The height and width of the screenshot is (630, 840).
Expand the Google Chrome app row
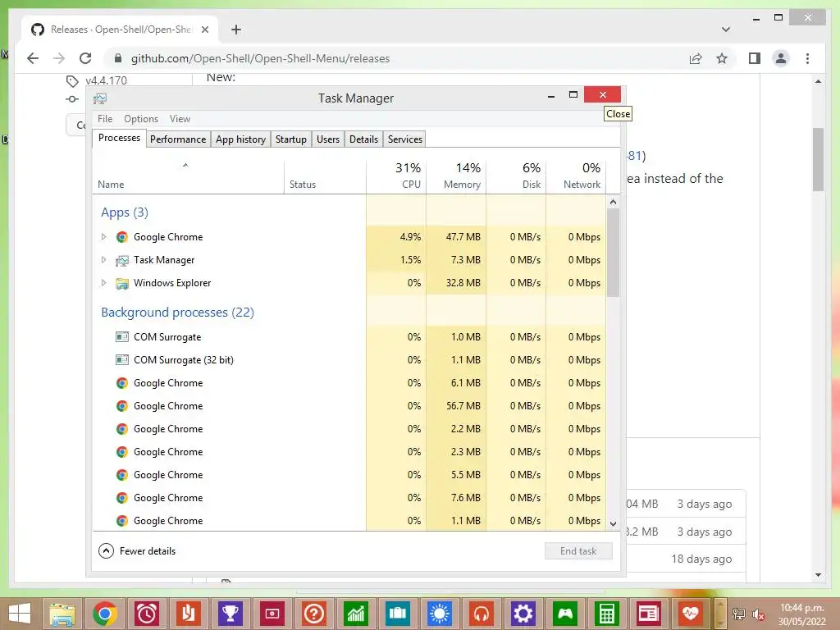pos(104,237)
